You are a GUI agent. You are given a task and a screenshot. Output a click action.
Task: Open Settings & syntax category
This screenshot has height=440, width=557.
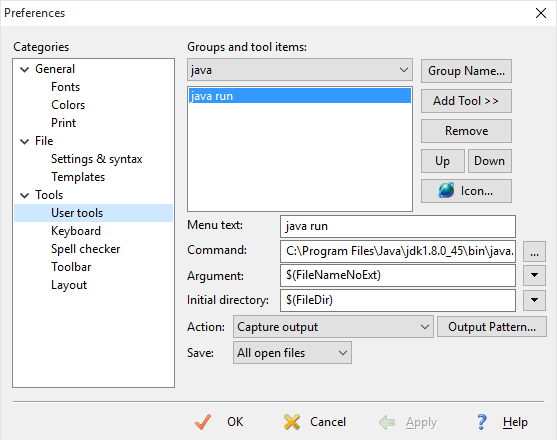pyautogui.click(x=96, y=159)
